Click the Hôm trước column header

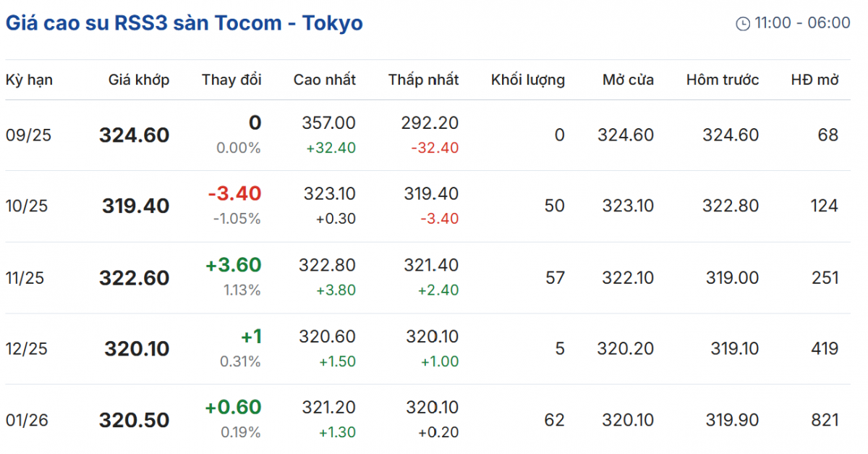[x=723, y=80]
